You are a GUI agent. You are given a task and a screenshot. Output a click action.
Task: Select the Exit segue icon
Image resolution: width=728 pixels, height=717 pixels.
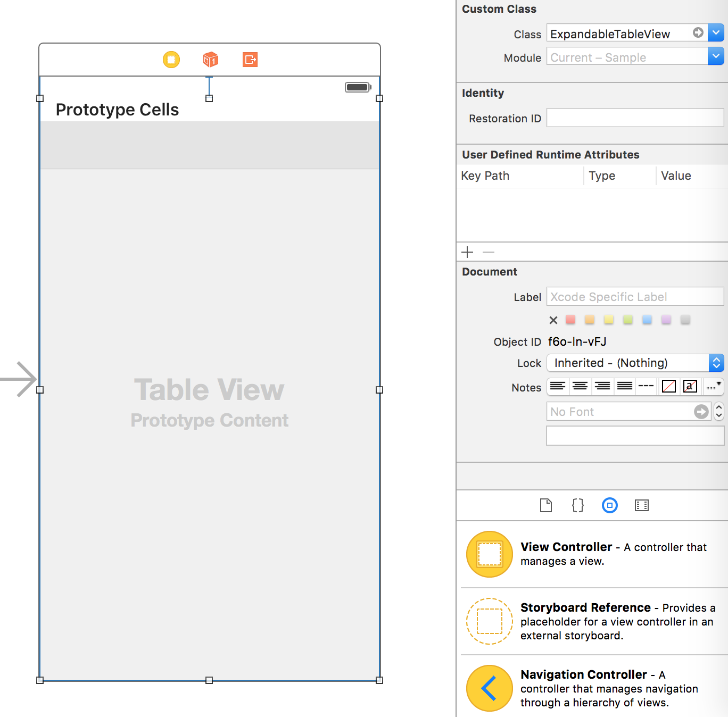point(249,60)
